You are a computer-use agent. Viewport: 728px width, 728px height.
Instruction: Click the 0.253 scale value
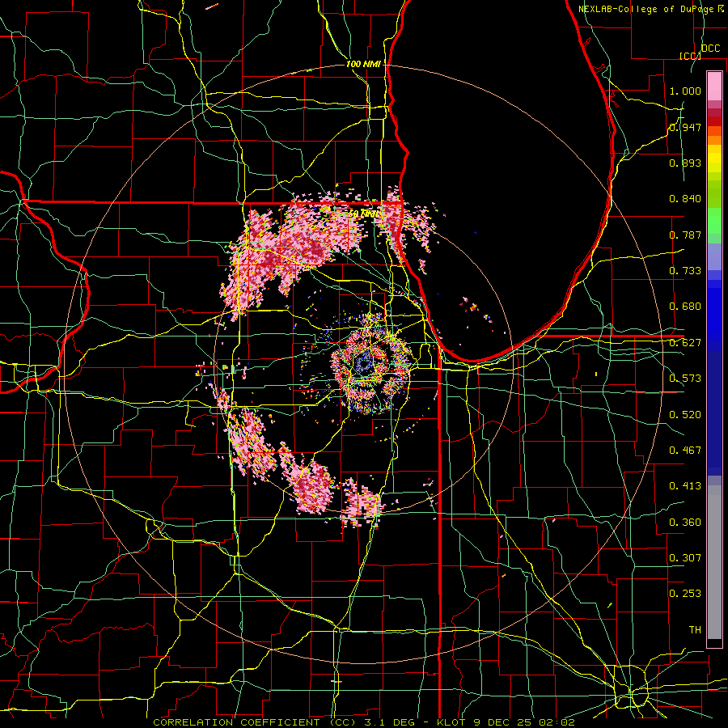coord(685,594)
